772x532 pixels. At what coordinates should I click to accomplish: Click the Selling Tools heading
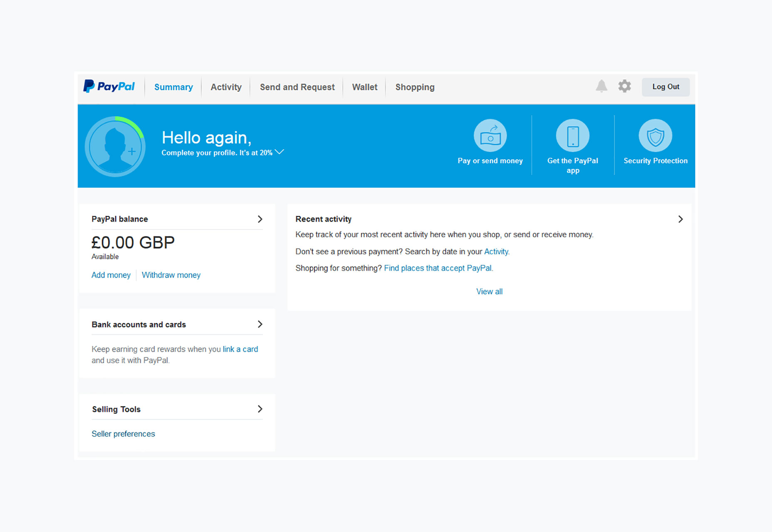tap(116, 409)
